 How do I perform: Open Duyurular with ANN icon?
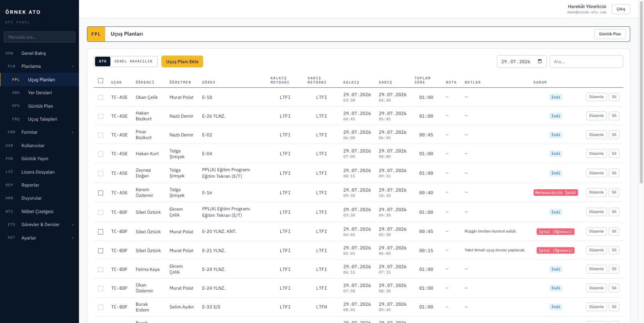coord(40,198)
